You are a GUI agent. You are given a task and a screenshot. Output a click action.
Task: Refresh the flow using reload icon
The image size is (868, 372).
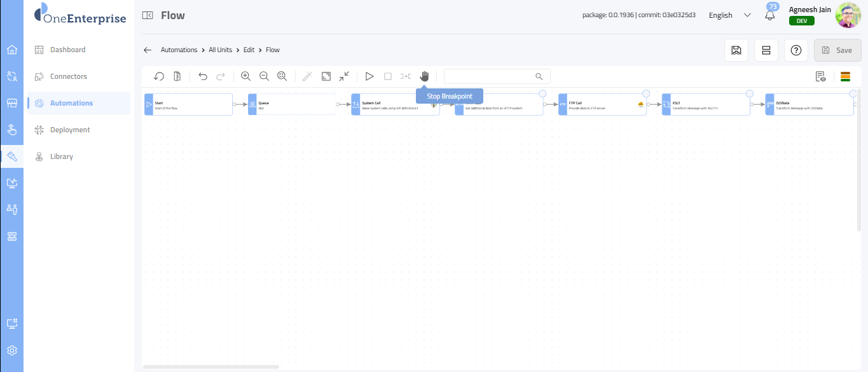click(160, 76)
